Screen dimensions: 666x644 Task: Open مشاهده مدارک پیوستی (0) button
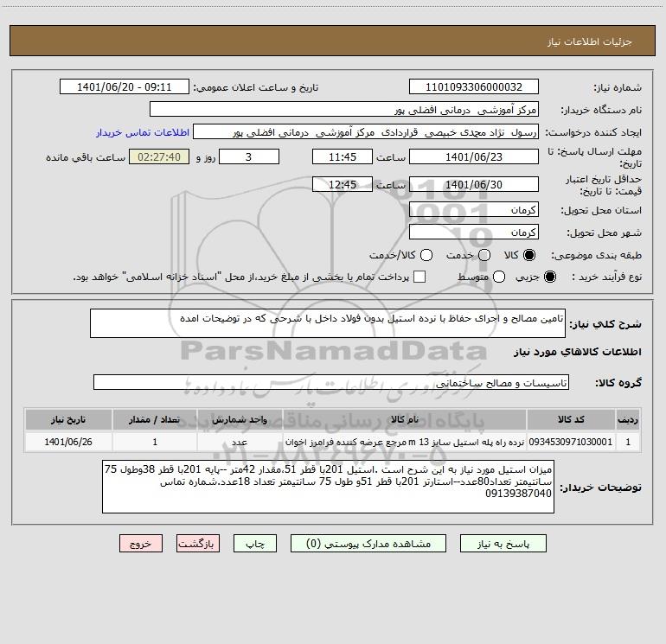pos(368,544)
